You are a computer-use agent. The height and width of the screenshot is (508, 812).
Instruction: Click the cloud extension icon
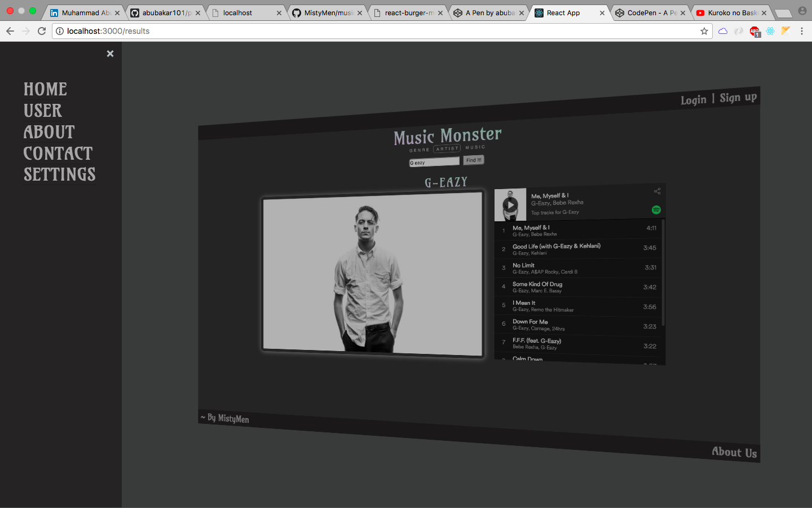pyautogui.click(x=723, y=31)
